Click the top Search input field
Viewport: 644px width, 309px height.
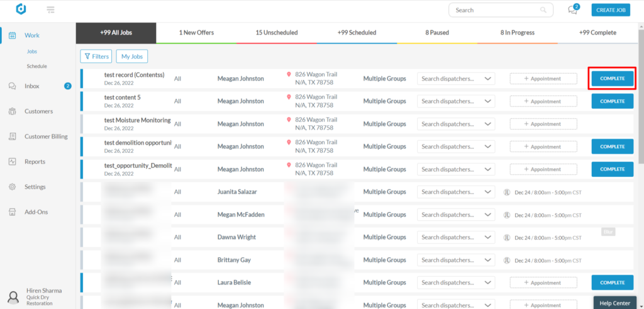[x=494, y=10]
